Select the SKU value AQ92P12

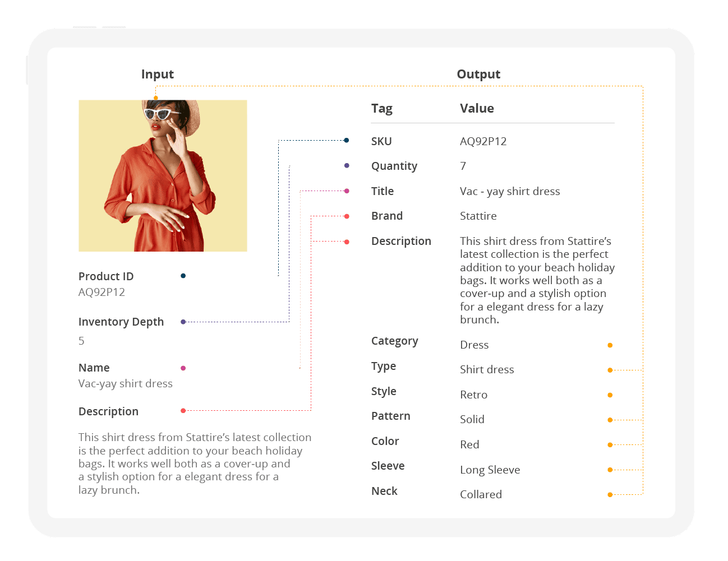point(483,141)
